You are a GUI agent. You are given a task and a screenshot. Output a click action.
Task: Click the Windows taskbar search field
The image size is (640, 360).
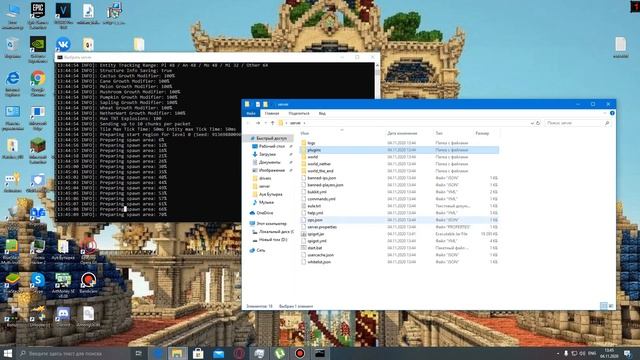click(x=73, y=353)
